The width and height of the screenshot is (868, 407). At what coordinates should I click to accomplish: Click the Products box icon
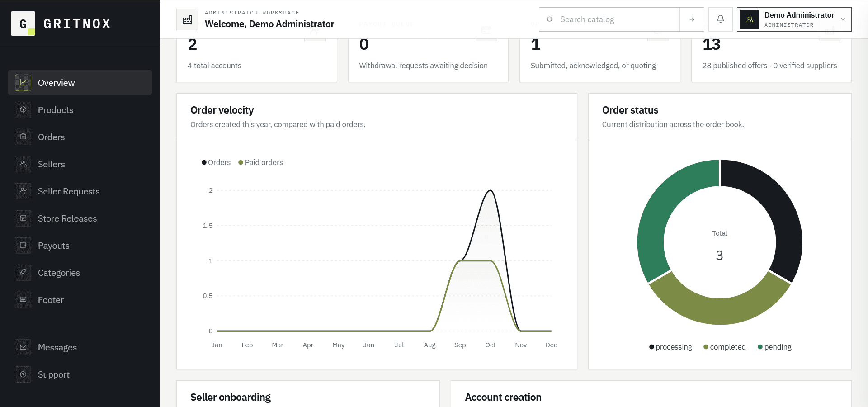click(23, 110)
